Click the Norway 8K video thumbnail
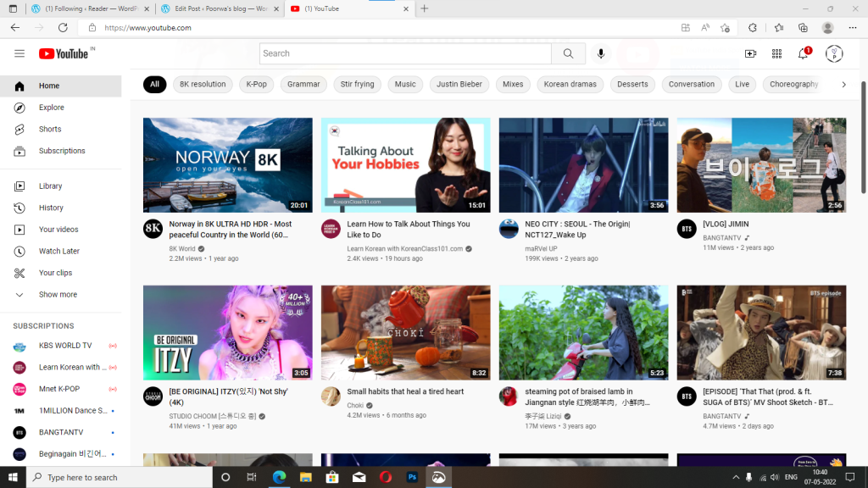 pos(227,165)
